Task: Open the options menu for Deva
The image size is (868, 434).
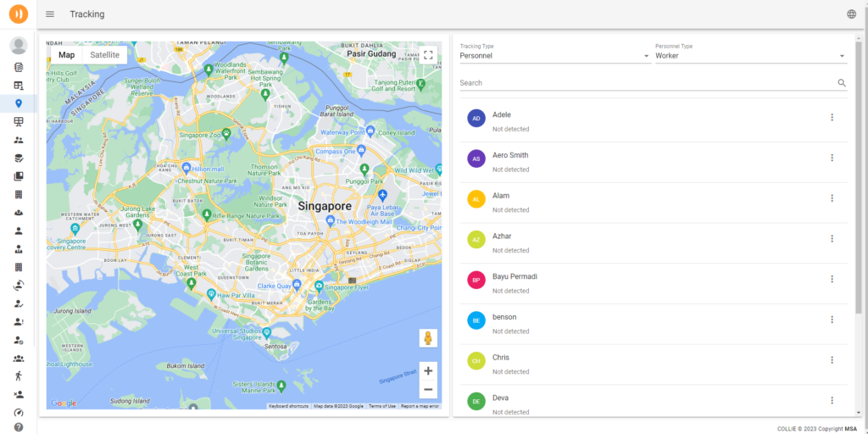Action: [x=832, y=400]
